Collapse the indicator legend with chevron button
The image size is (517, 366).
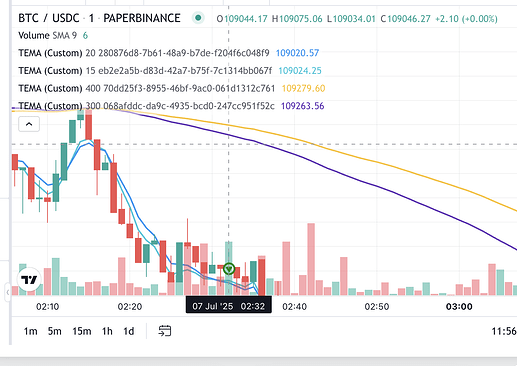click(29, 124)
